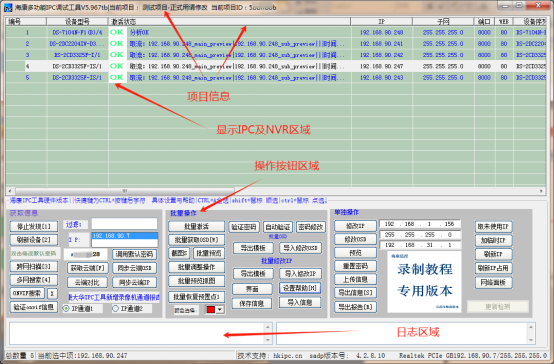Screen dimensions: 554x364
Task: Click the 批量恢复预置点1 button
Action: (x=196, y=297)
